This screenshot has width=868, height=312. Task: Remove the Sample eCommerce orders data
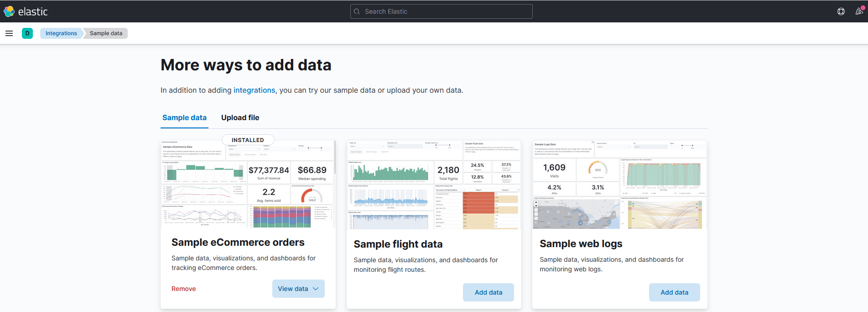184,289
